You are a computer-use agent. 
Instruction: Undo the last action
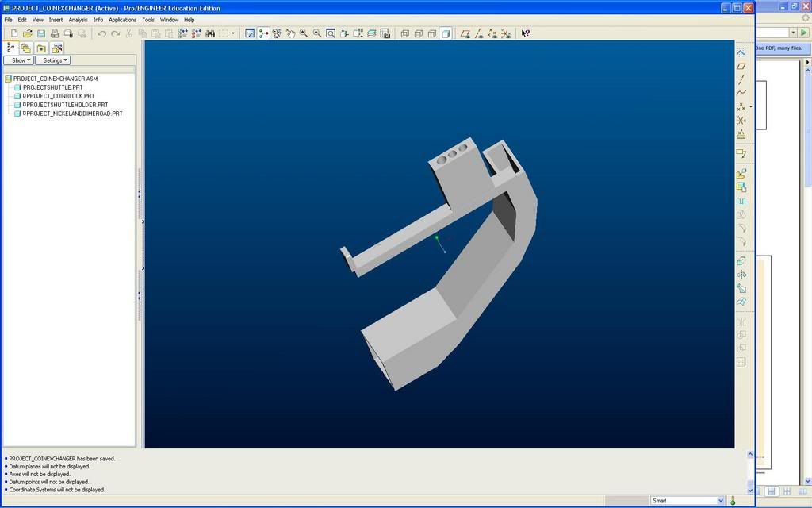[x=101, y=33]
